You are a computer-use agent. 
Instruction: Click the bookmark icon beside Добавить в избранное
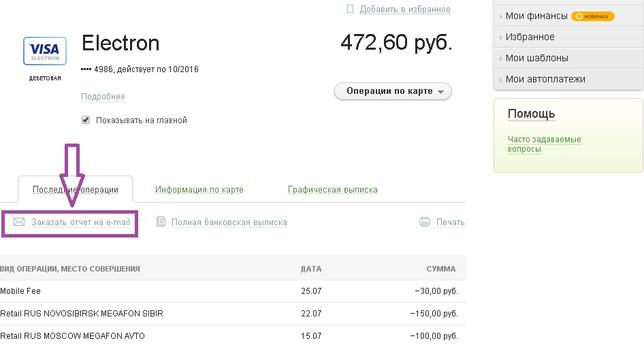[x=350, y=10]
